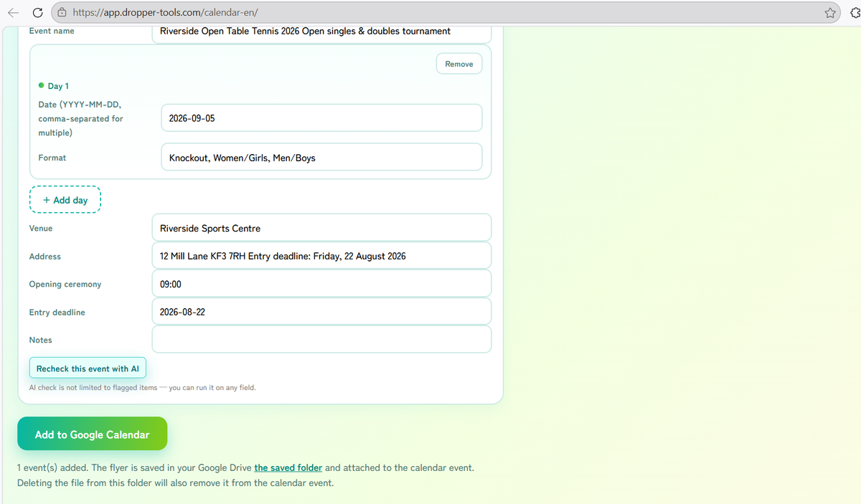Select the AI check hint text
This screenshot has height=504, width=861.
point(142,387)
